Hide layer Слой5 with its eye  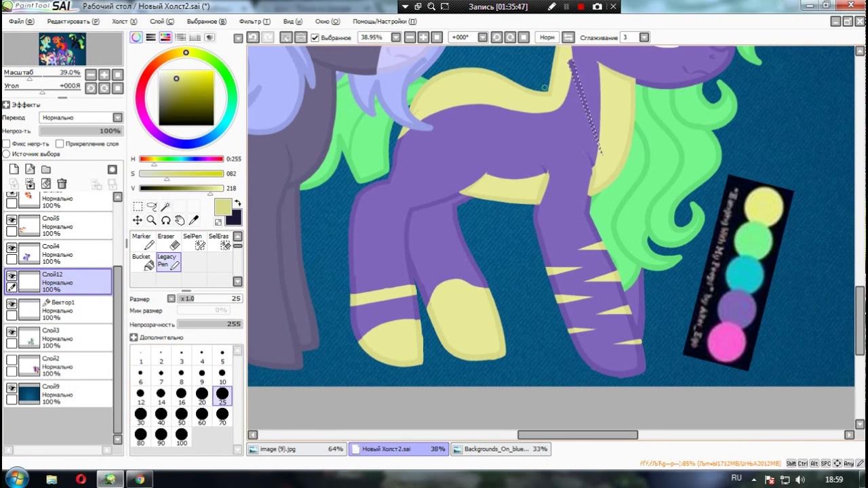point(12,220)
